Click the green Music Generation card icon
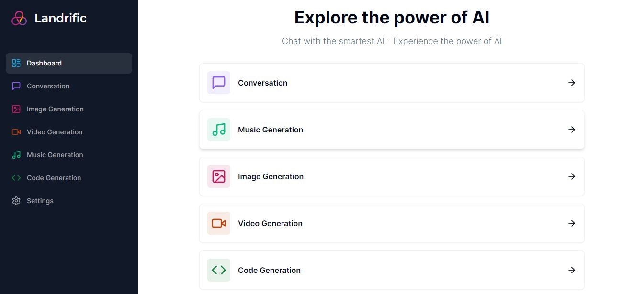The image size is (644, 294). point(219,130)
